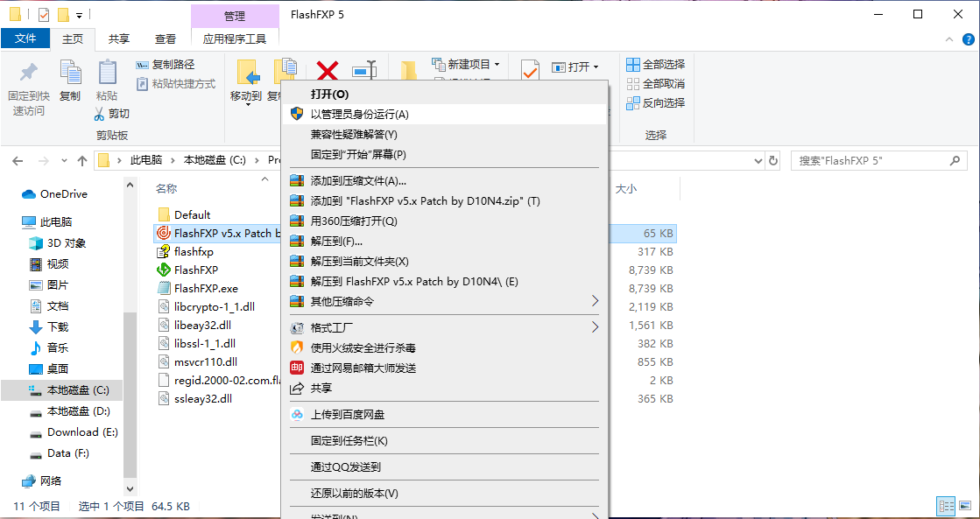Click the flashfxp help file icon
The image size is (980, 519).
(x=164, y=252)
